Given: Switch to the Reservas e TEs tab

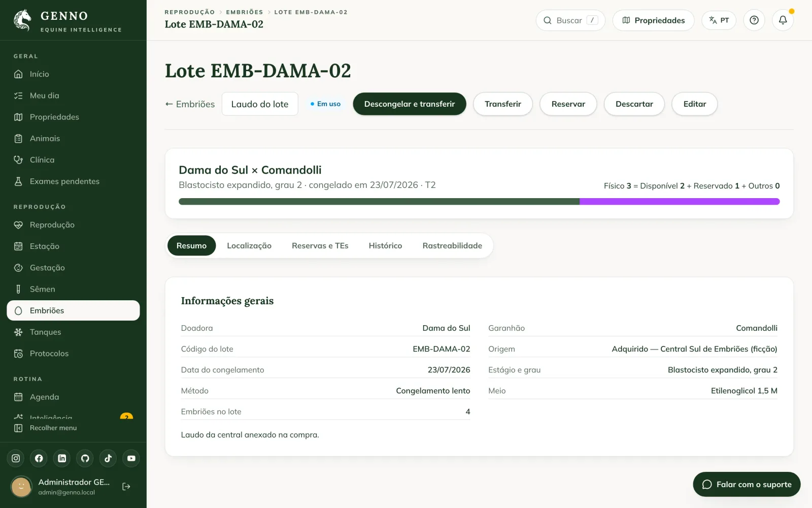Looking at the screenshot, I should tap(320, 246).
